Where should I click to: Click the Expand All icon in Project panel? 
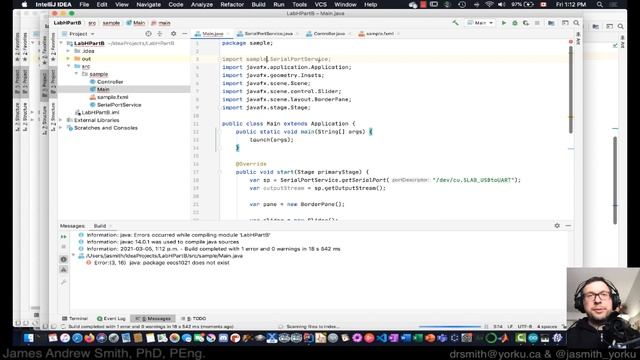pos(160,34)
